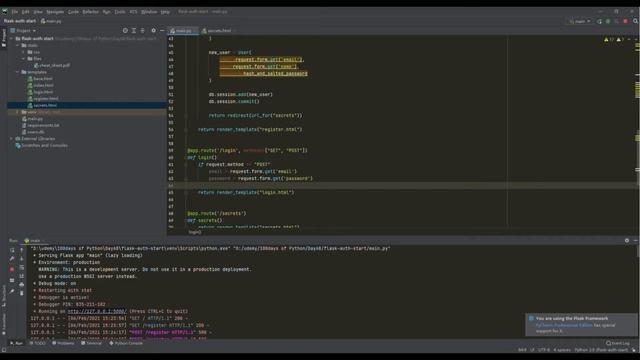The image size is (640, 360).
Task: Toggle soft-wrap icon in Run panel
Action: pyautogui.click(x=22, y=268)
